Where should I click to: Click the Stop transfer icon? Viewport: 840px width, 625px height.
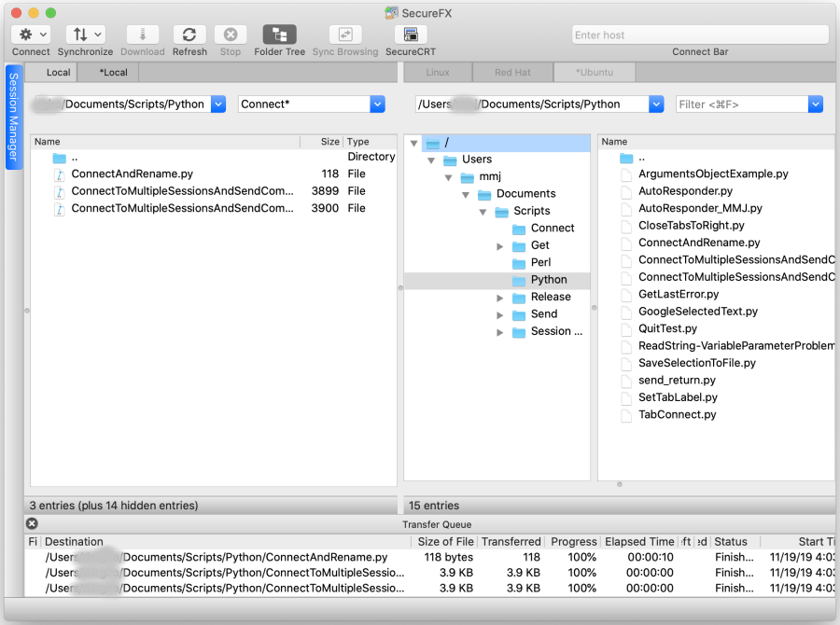point(231,35)
